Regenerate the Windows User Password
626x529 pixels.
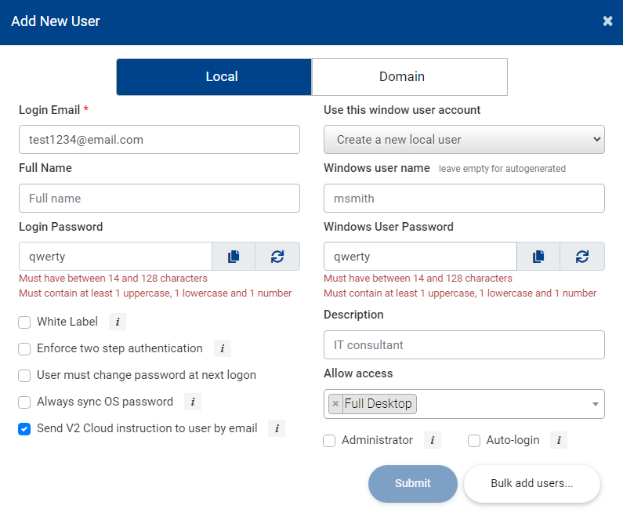[582, 257]
